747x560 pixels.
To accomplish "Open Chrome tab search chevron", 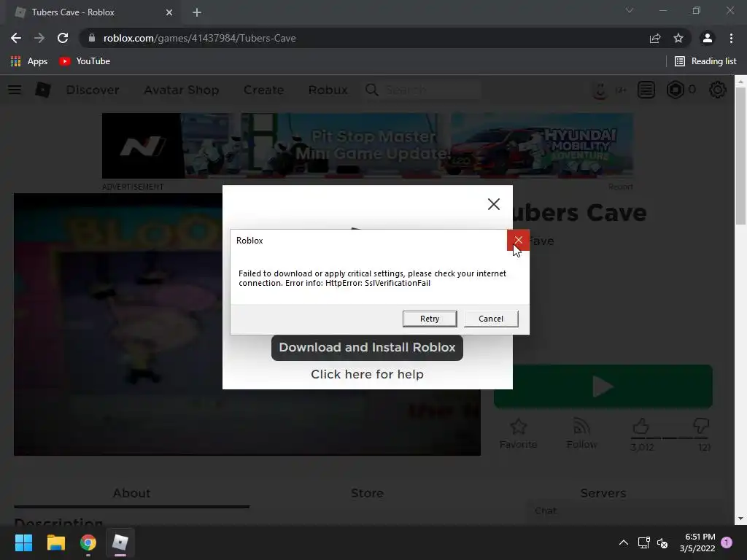I will [x=630, y=10].
